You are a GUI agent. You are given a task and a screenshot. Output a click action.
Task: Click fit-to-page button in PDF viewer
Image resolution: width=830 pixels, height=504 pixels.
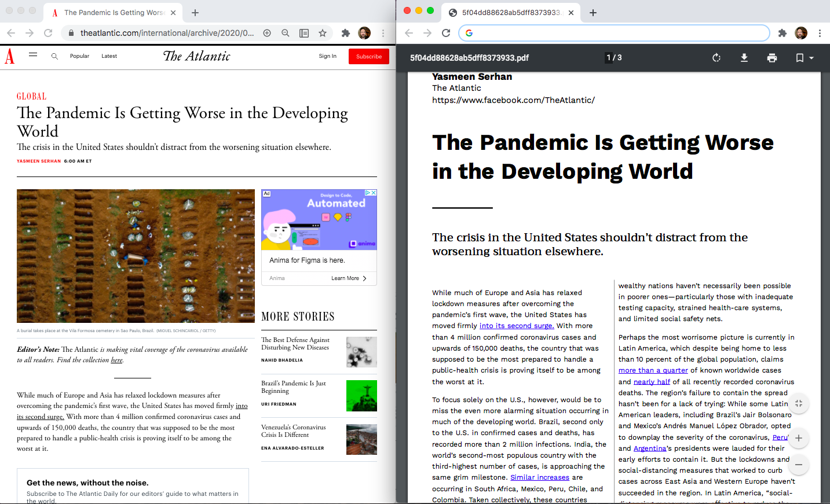tap(799, 403)
